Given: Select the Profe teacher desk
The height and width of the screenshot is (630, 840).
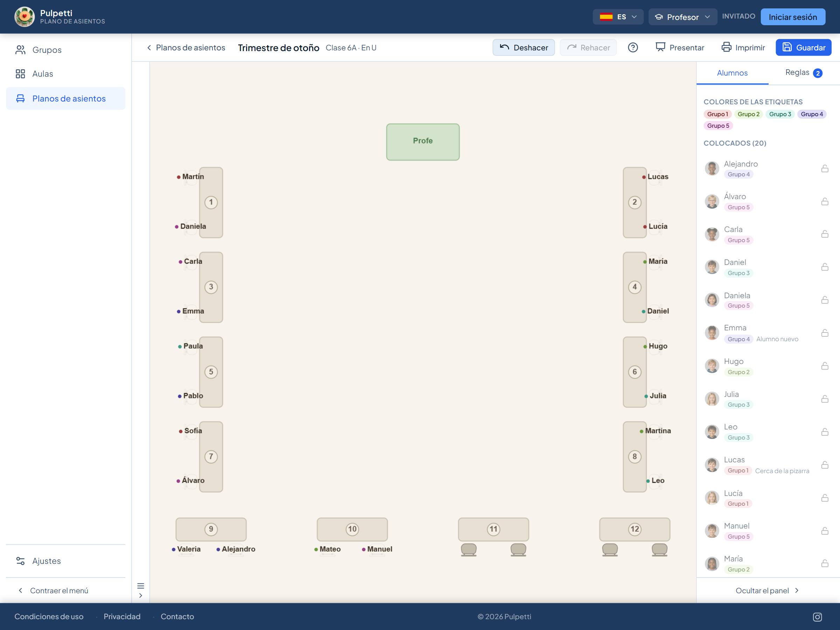Looking at the screenshot, I should click(423, 142).
